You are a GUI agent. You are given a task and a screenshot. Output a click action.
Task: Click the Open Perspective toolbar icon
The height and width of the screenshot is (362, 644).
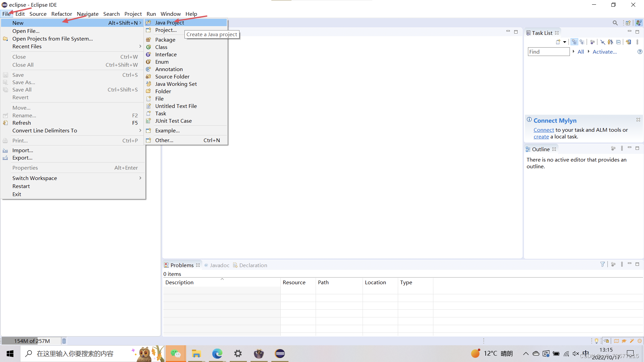(628, 23)
